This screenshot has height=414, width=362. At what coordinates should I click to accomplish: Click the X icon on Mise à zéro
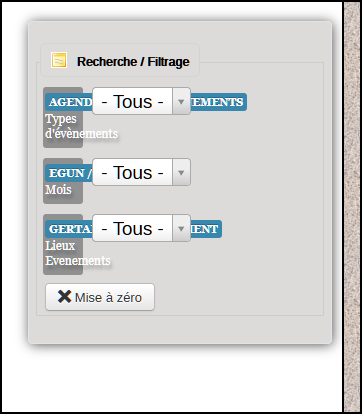pyautogui.click(x=64, y=296)
